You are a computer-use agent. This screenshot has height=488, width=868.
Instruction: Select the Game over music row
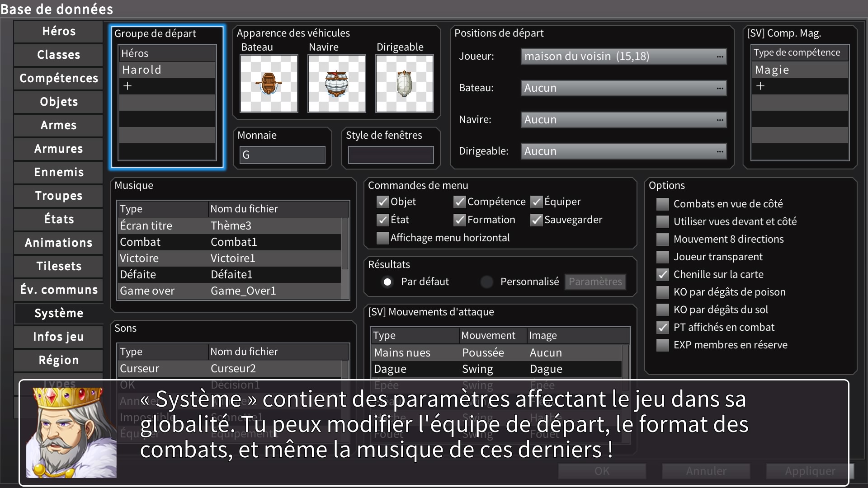230,291
